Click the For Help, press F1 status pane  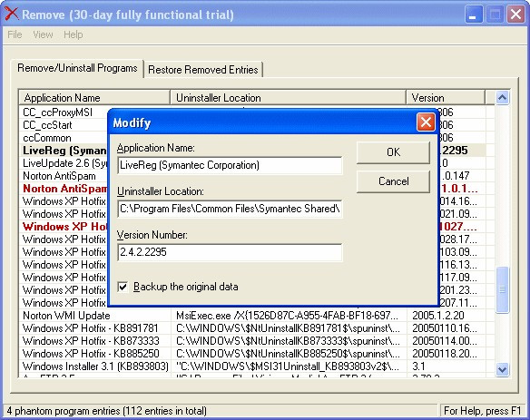pyautogui.click(x=482, y=411)
